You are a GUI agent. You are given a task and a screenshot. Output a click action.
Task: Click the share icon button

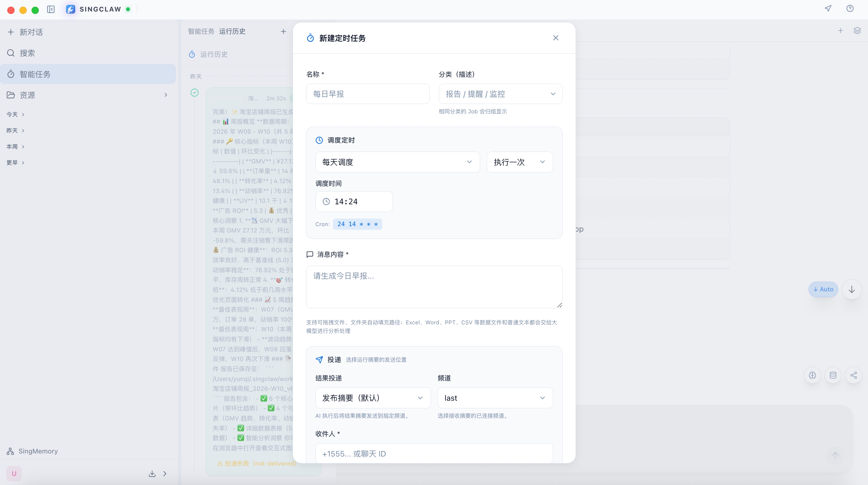click(853, 375)
